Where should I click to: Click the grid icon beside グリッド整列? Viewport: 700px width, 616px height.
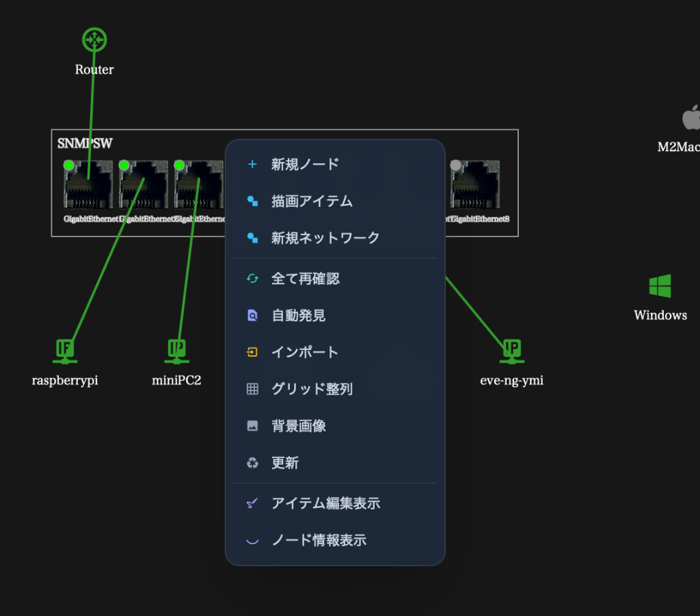252,389
